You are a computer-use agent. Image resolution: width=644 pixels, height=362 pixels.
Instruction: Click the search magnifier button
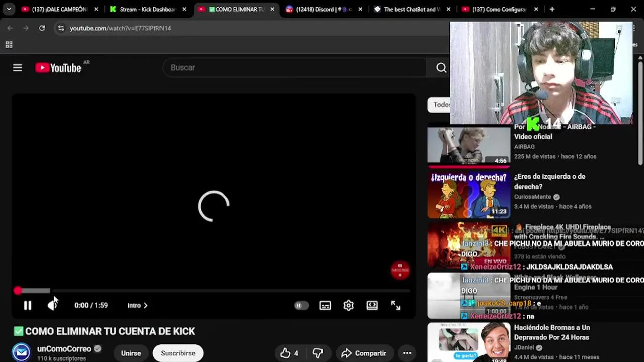coord(441,68)
